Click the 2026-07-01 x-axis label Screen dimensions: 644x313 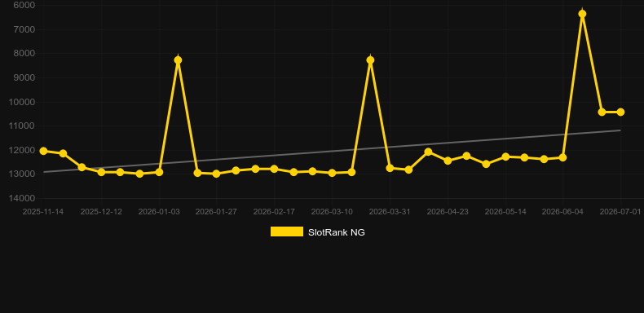620,212
